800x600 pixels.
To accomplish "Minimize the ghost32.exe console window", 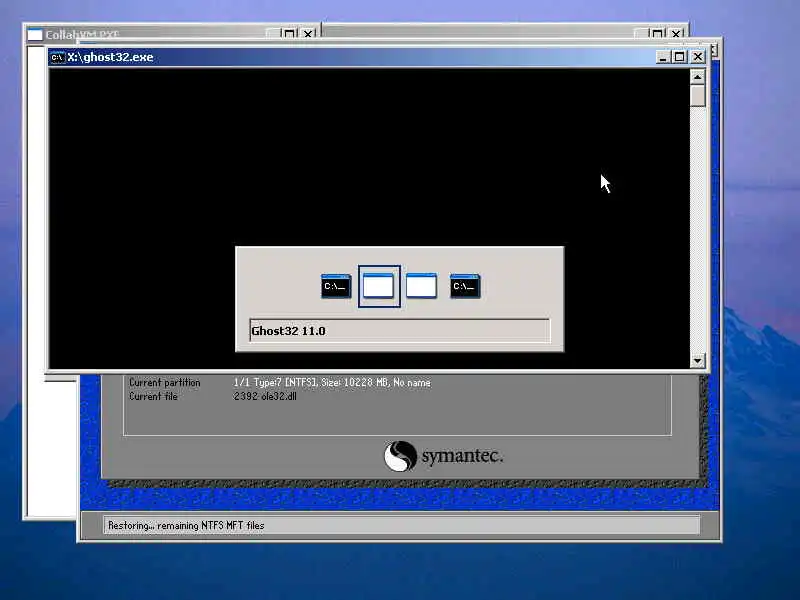I will pyautogui.click(x=662, y=57).
